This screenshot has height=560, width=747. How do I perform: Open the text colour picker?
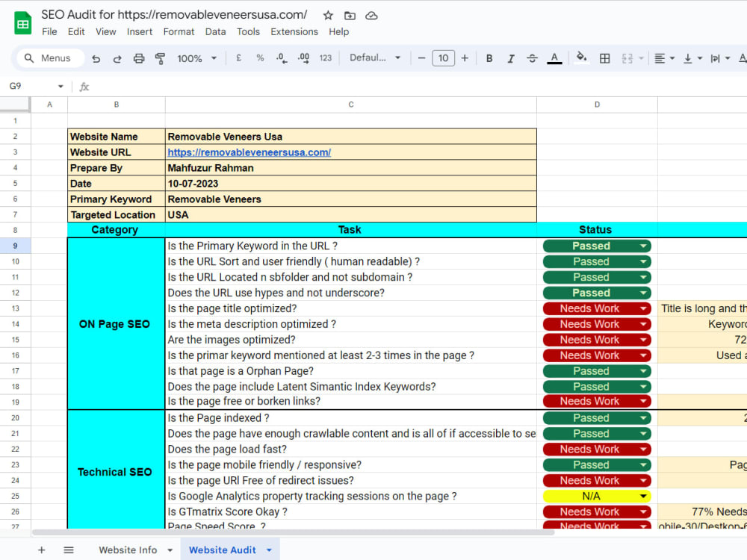554,58
